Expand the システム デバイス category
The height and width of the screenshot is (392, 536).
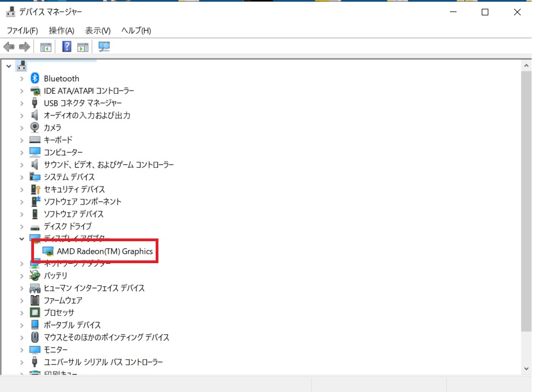point(21,177)
